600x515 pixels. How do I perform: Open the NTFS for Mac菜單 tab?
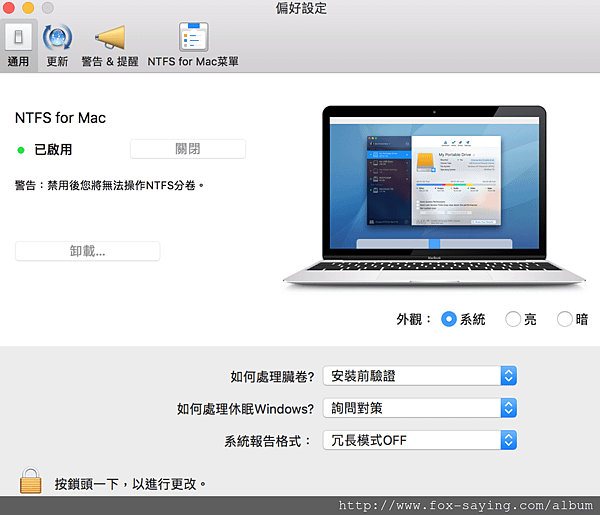click(x=193, y=45)
